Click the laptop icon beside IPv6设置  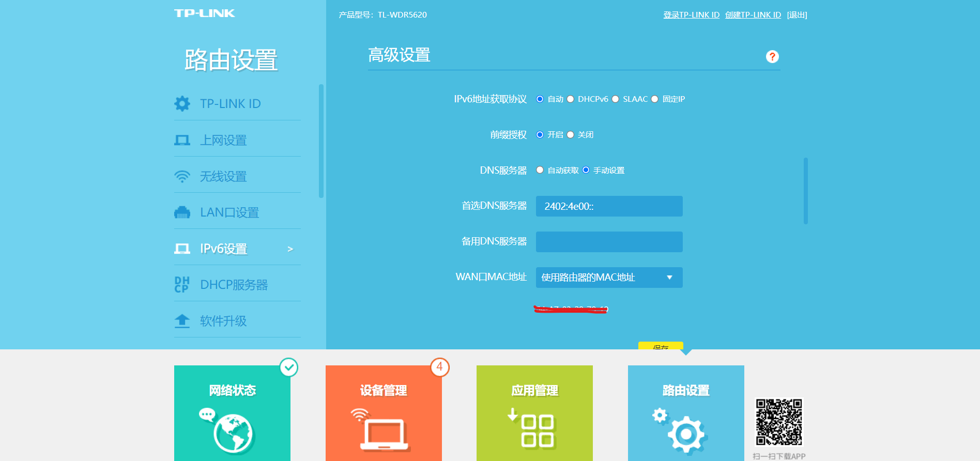click(182, 249)
